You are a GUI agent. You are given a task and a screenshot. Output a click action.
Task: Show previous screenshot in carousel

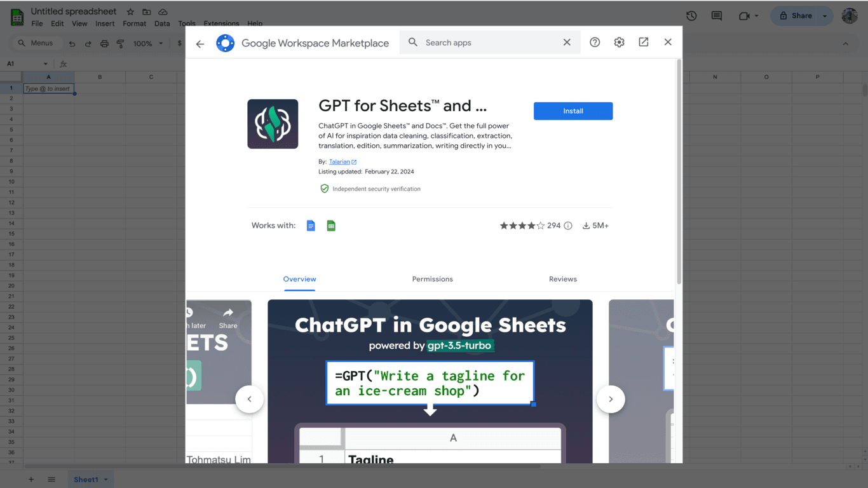pos(250,399)
